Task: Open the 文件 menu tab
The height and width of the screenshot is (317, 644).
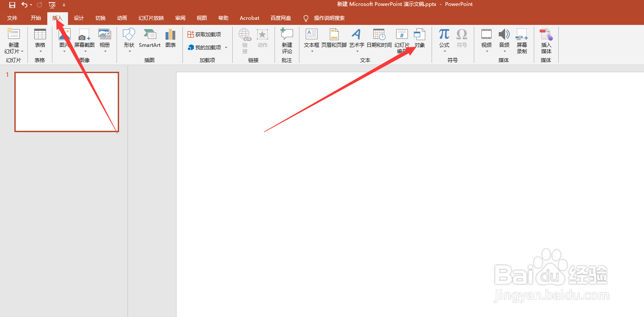Action: tap(12, 18)
